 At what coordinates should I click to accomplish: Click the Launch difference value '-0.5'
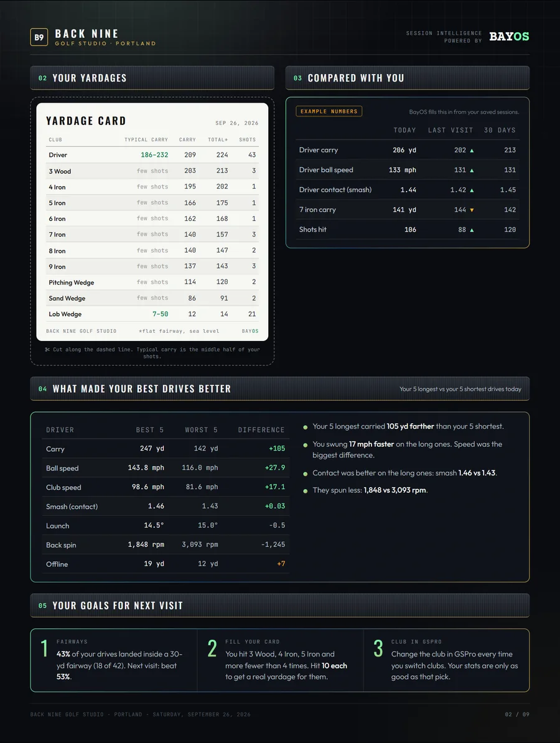click(x=277, y=525)
